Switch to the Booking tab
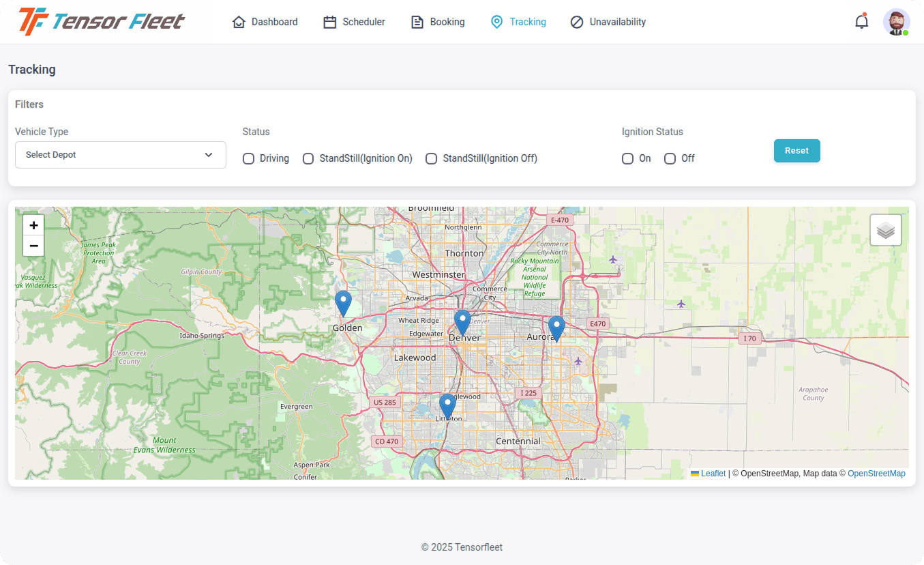 [x=438, y=22]
